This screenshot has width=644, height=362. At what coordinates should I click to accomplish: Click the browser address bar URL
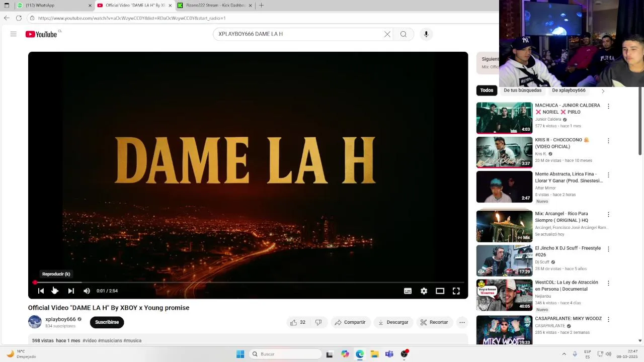point(132,18)
